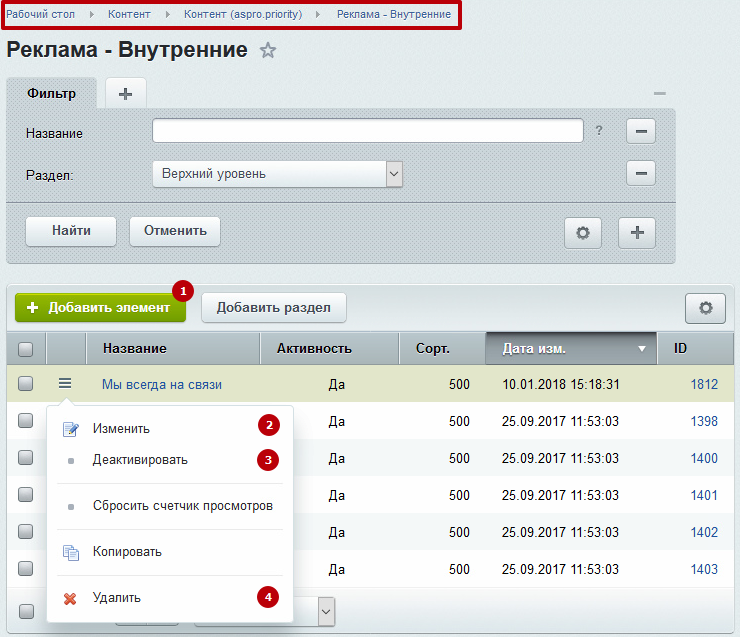Open help question mark next to Название field
Image resolution: width=740 pixels, height=637 pixels.
pos(599,130)
